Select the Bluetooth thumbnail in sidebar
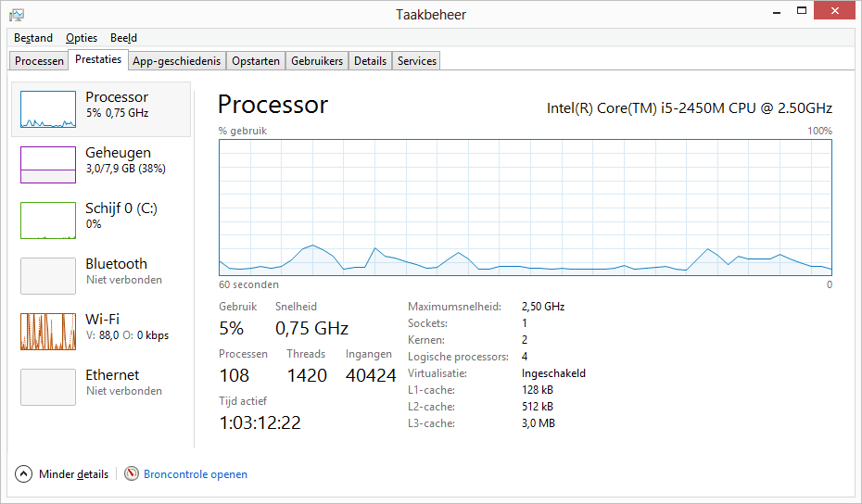This screenshot has height=504, width=862. pyautogui.click(x=48, y=276)
